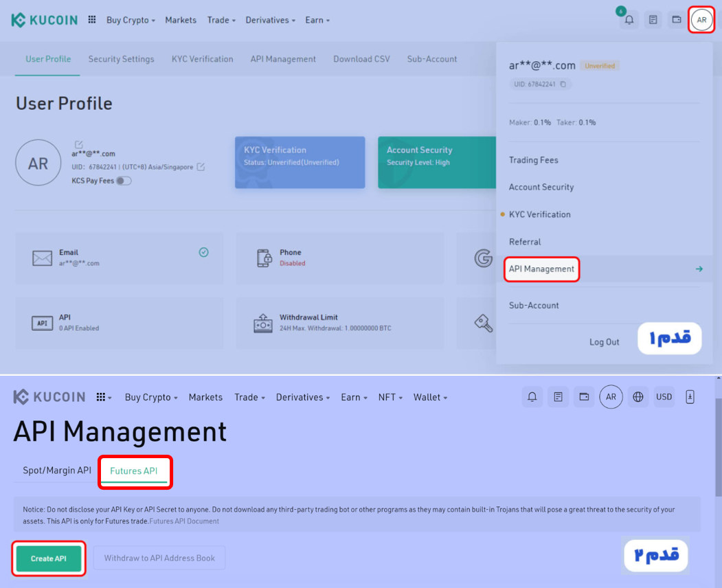Switch to the Download CSV tab
This screenshot has width=722, height=588.
click(361, 59)
